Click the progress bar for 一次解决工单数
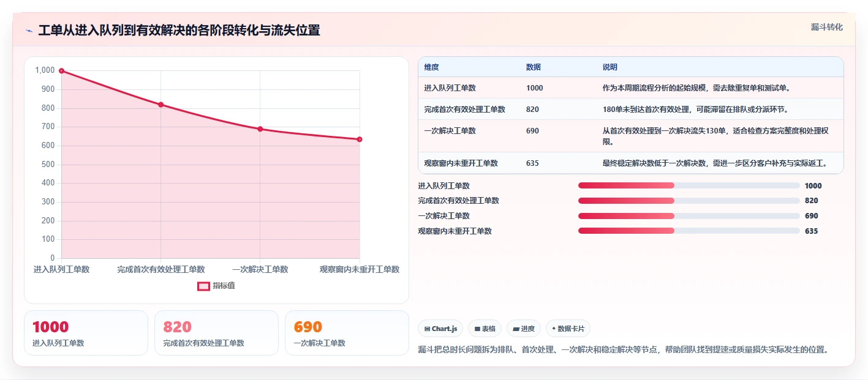Screen dimensions: 868x380 tap(689, 216)
